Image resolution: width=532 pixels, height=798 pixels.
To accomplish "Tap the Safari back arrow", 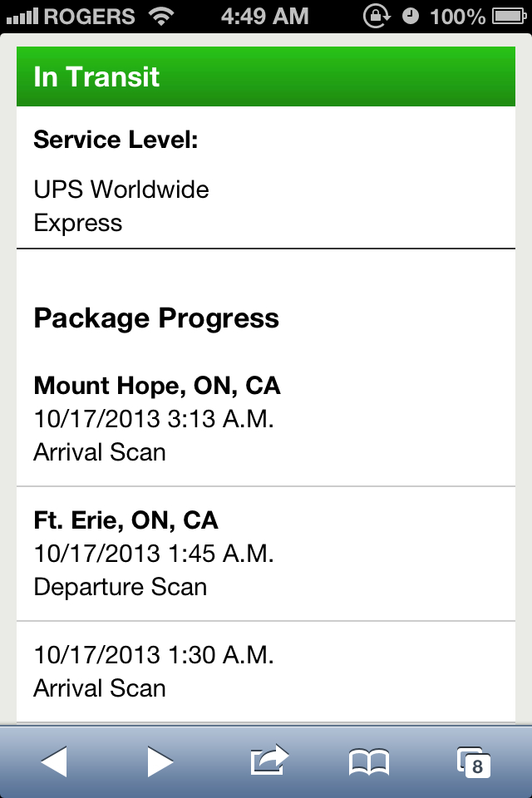I will coord(54,761).
